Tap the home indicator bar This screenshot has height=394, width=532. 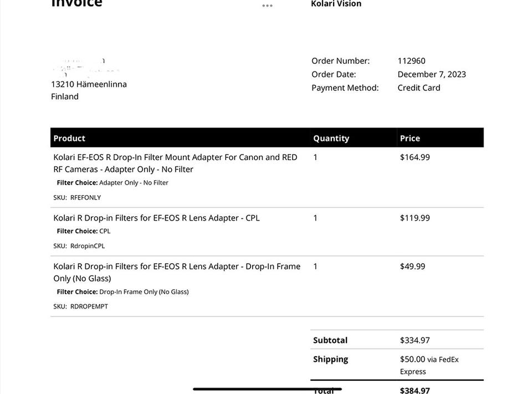tap(267, 389)
